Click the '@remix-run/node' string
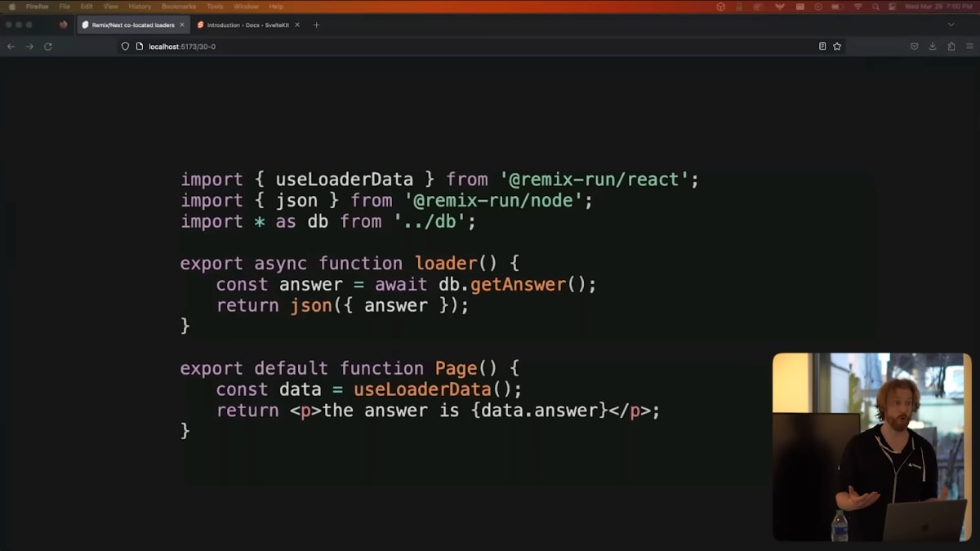The image size is (980, 551). click(x=494, y=201)
